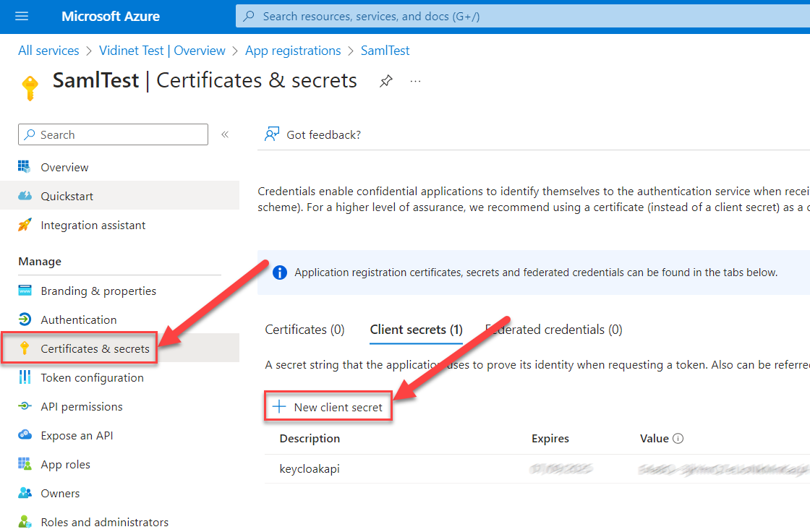Click the New client secret button
Screen dimensions: 810x532
pos(330,407)
